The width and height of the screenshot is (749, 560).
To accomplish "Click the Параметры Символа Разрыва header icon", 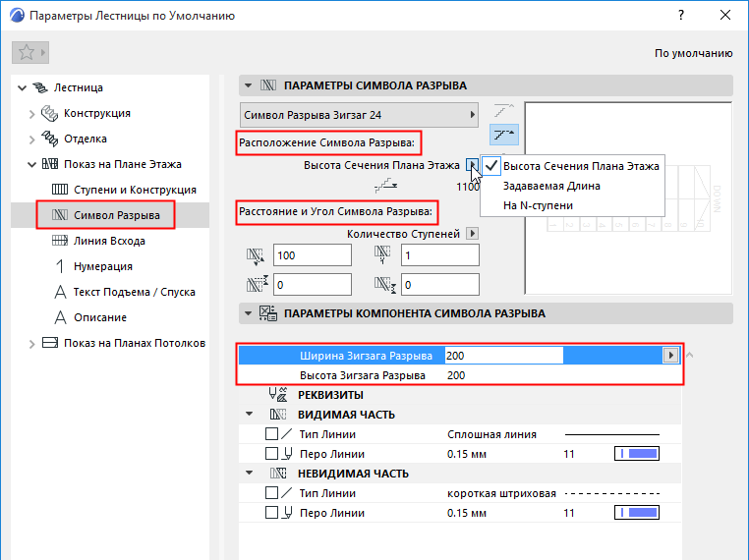I will pos(268,85).
